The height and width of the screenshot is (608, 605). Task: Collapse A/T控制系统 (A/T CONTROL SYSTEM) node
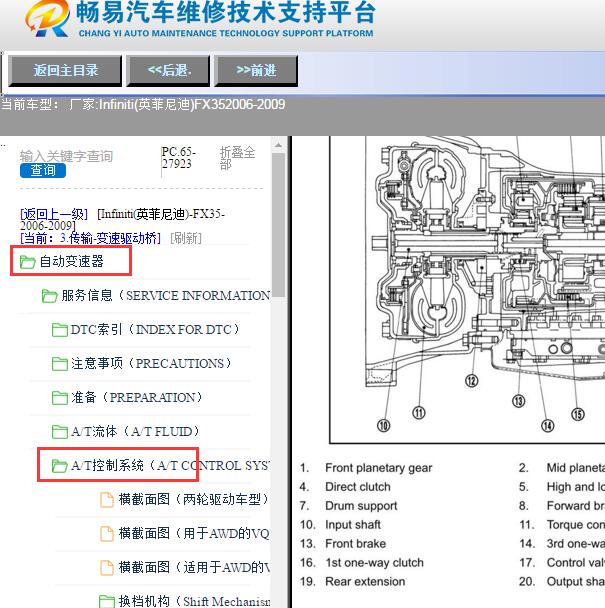coord(170,465)
